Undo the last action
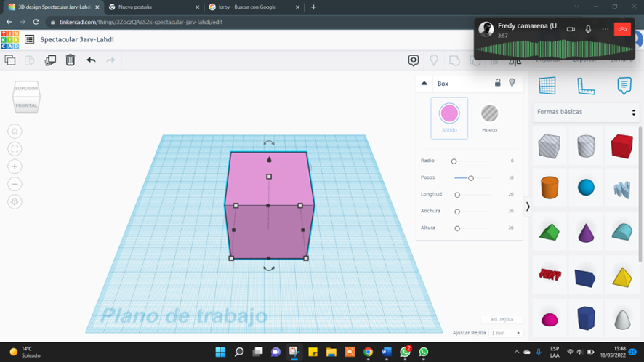Viewport: 644px width, 362px height. (x=91, y=60)
